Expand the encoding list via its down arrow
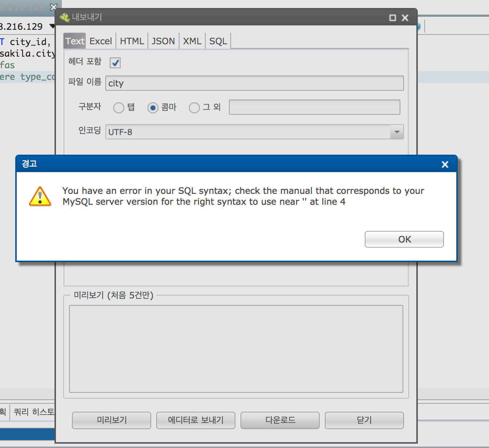 [x=396, y=132]
